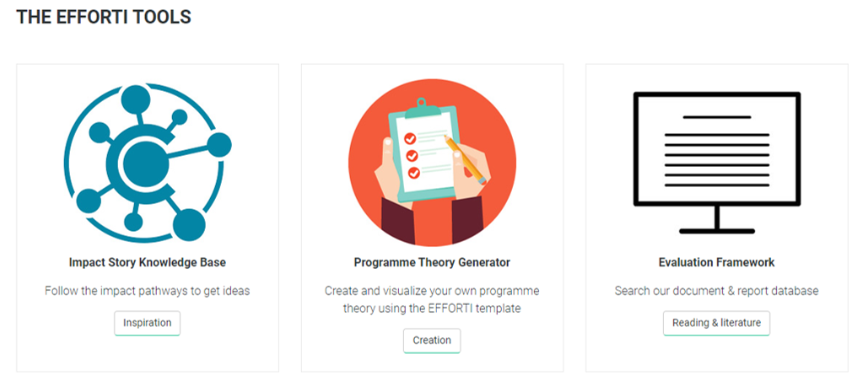Select Evaluation Framework title
Screen dimensions: 868x386
point(716,262)
